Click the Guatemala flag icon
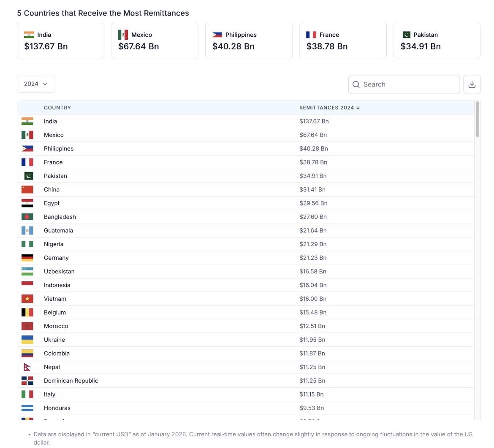Image resolution: width=494 pixels, height=448 pixels. coord(27,230)
